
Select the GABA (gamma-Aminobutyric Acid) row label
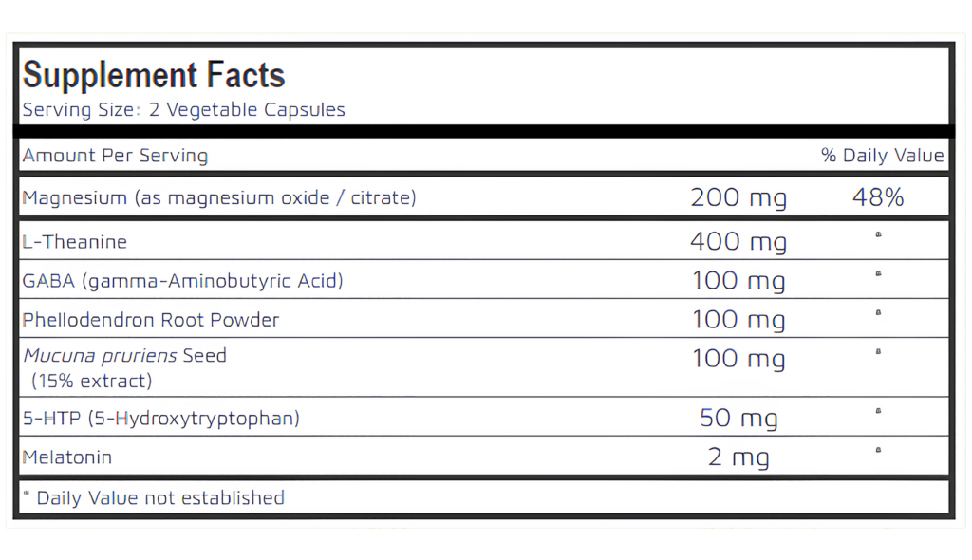click(x=182, y=281)
